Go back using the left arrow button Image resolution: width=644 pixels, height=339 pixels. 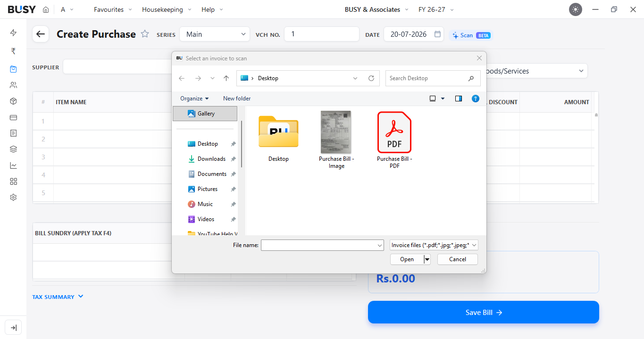41,34
